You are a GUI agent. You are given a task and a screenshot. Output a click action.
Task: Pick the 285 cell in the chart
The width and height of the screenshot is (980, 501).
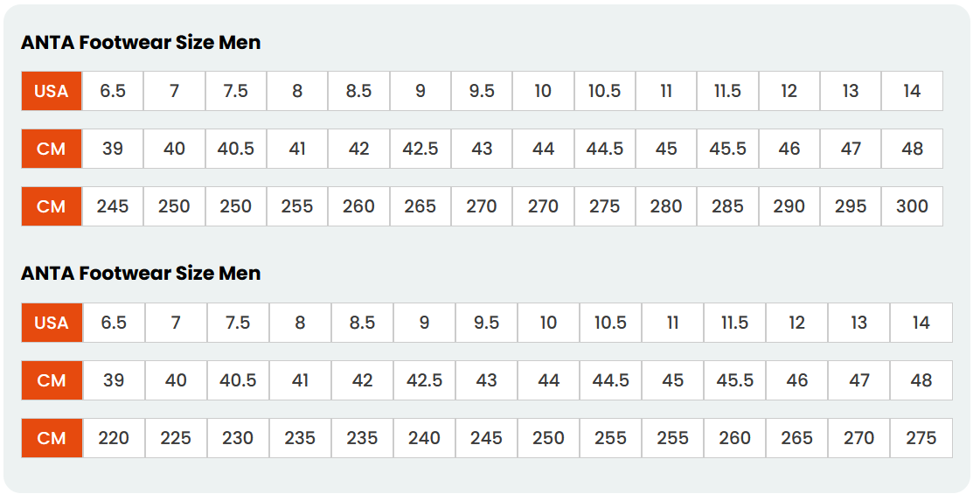(x=727, y=206)
